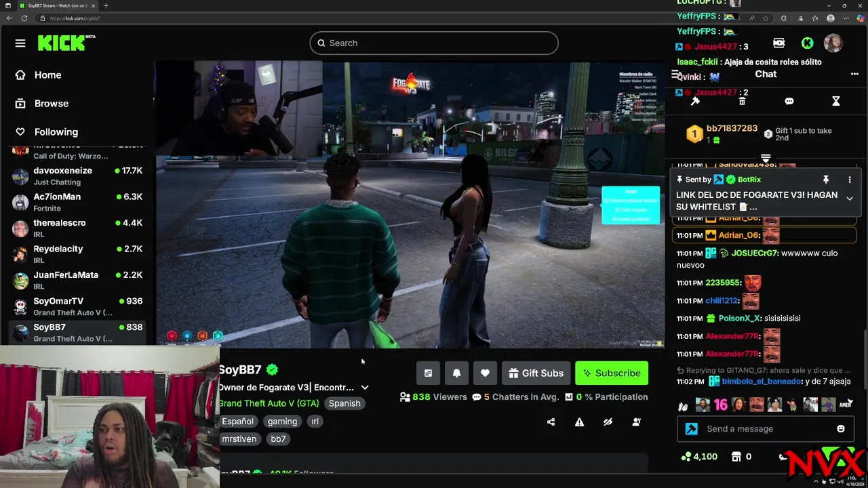Click the AMEN emote in quick emotes
868x488 pixels.
coord(846,405)
